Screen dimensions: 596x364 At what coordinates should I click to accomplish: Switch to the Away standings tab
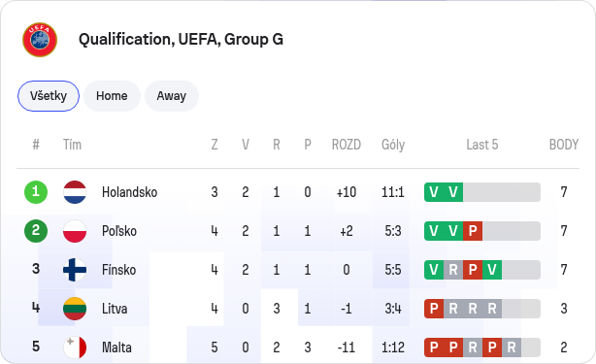[172, 96]
